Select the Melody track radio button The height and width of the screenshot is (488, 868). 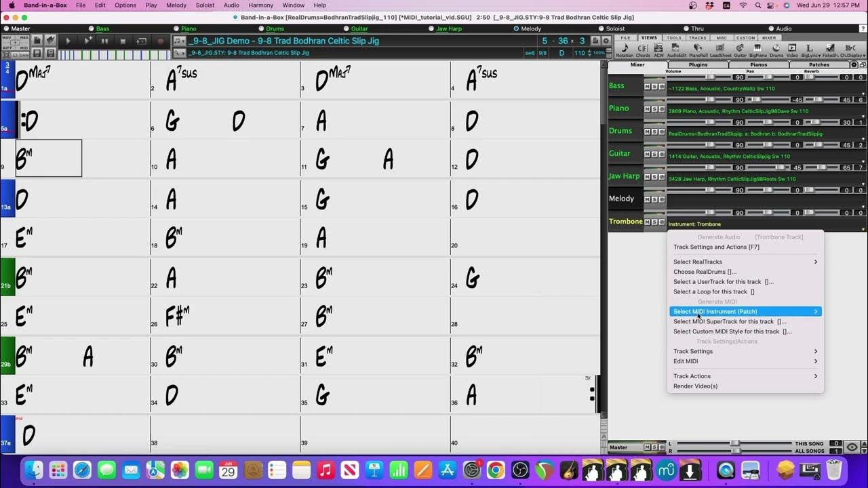(x=516, y=28)
